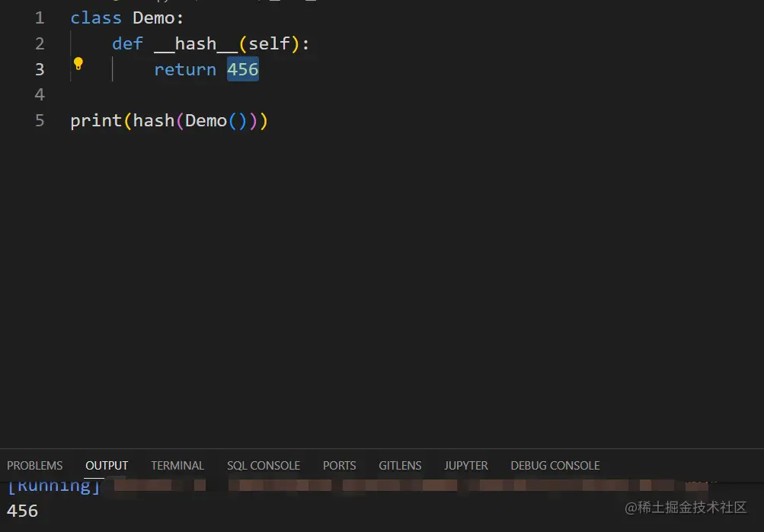Open the JUPYTER panel tab
Screen dimensions: 764x532
click(466, 466)
